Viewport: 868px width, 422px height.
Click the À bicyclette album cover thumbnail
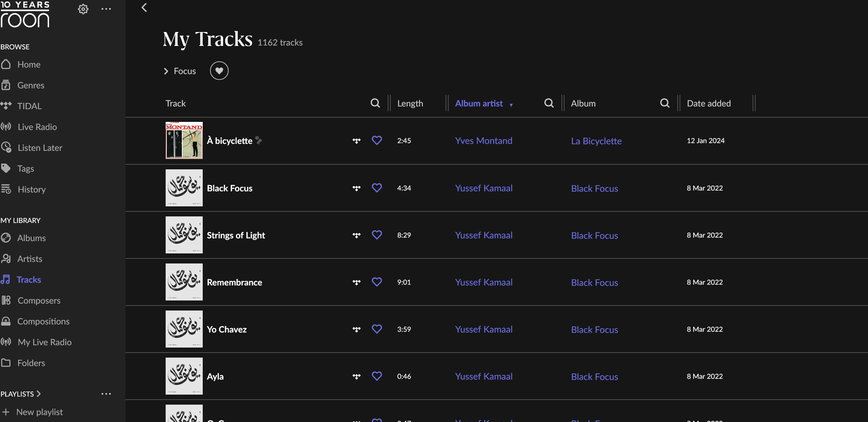(184, 140)
